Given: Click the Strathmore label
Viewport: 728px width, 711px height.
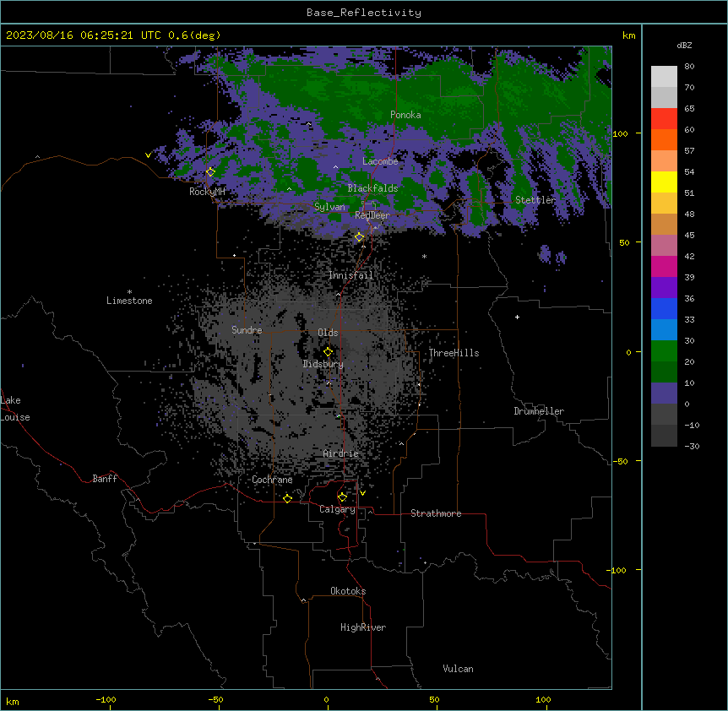Looking at the screenshot, I should (436, 513).
